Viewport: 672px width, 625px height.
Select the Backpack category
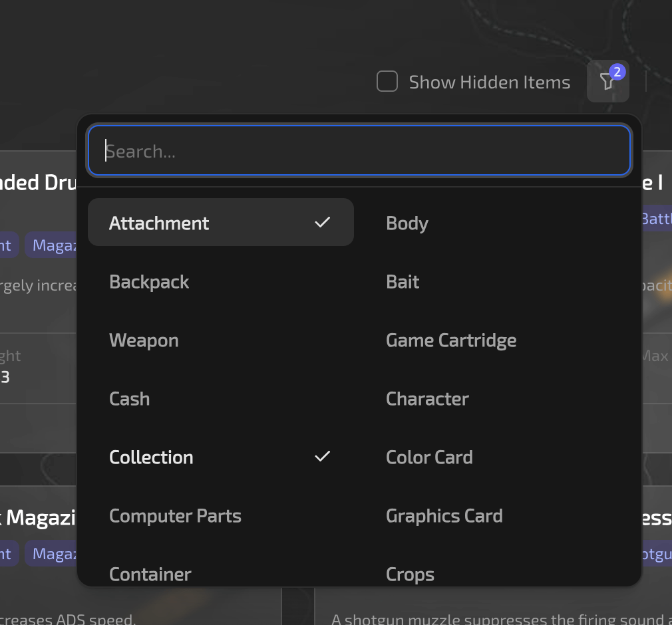149,281
